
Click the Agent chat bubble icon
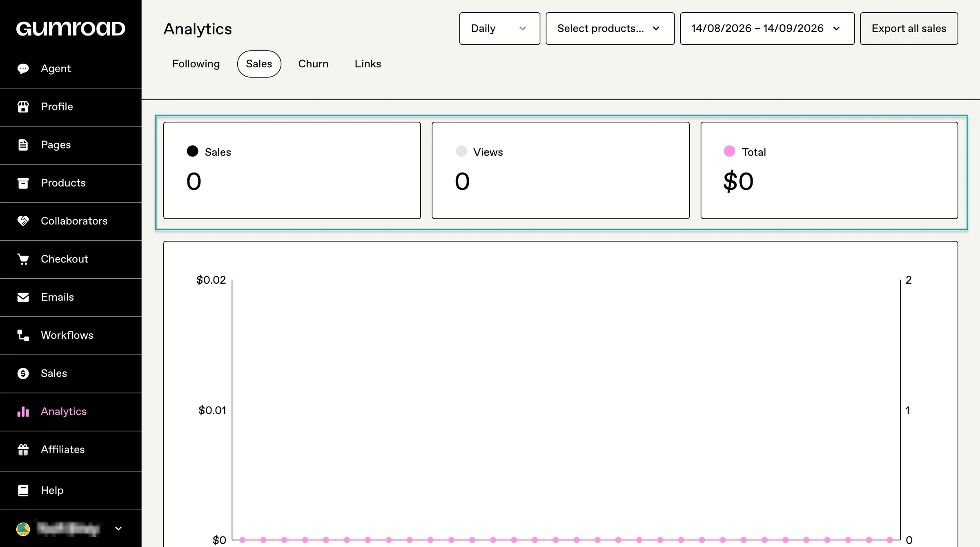(x=23, y=69)
